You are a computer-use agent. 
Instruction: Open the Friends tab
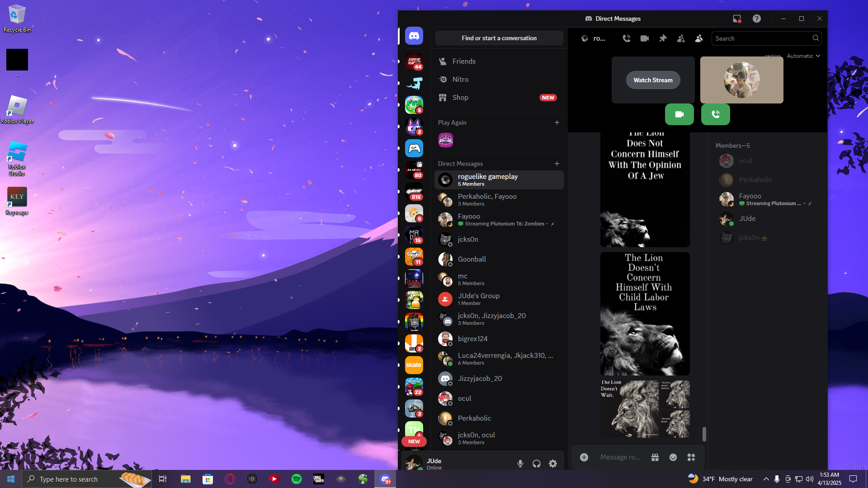(x=499, y=61)
